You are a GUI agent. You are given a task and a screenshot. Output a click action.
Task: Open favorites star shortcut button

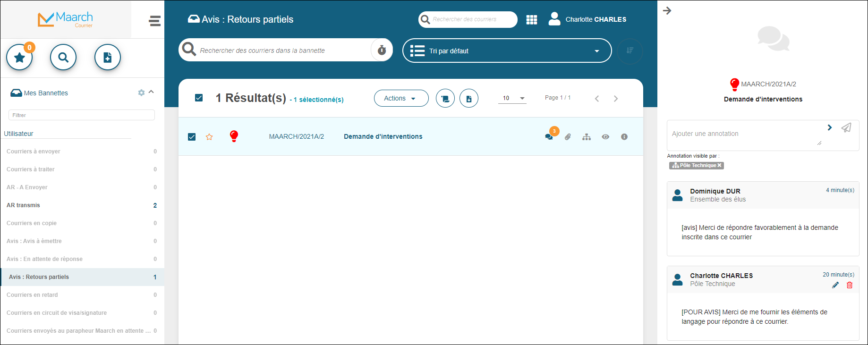pos(19,58)
